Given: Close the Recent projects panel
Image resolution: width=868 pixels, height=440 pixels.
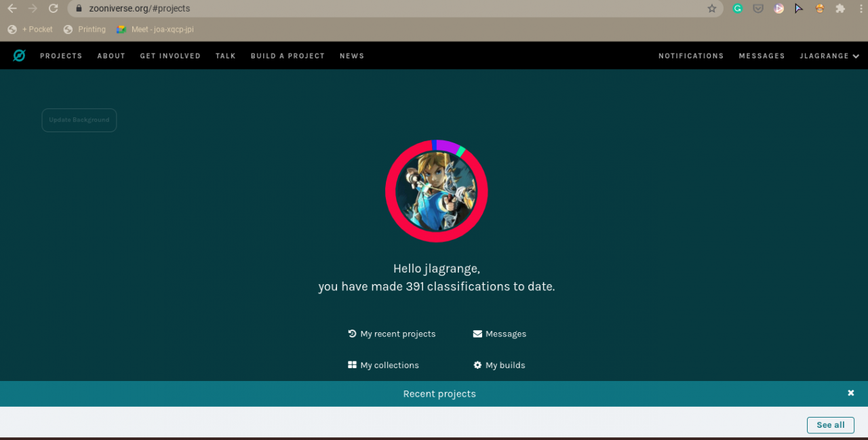Looking at the screenshot, I should 851,393.
